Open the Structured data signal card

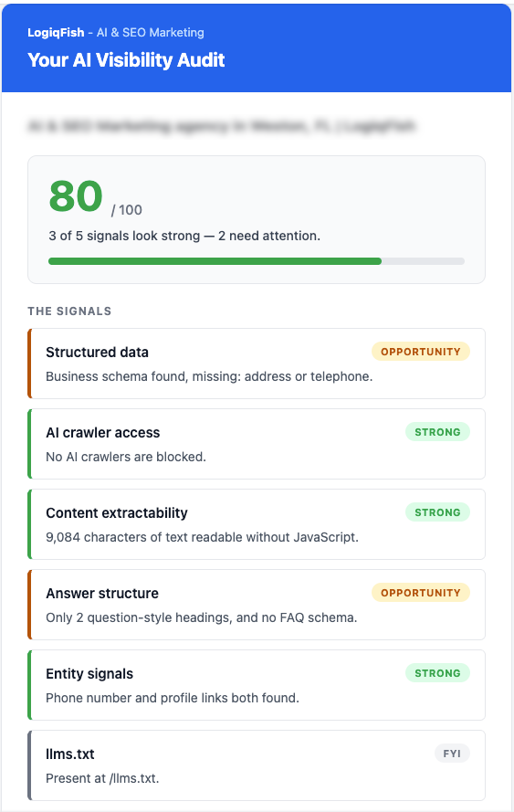tap(257, 364)
